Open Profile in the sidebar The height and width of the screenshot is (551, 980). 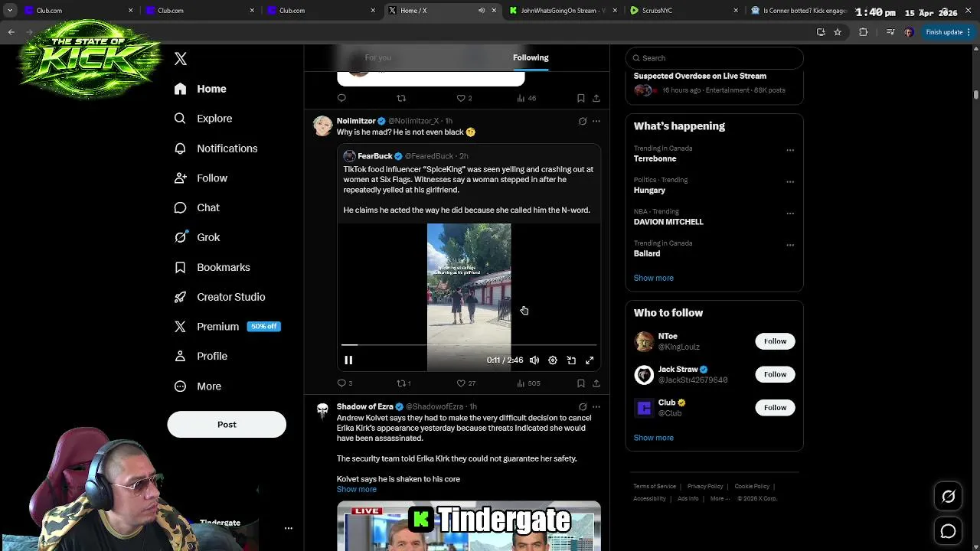click(x=201, y=357)
